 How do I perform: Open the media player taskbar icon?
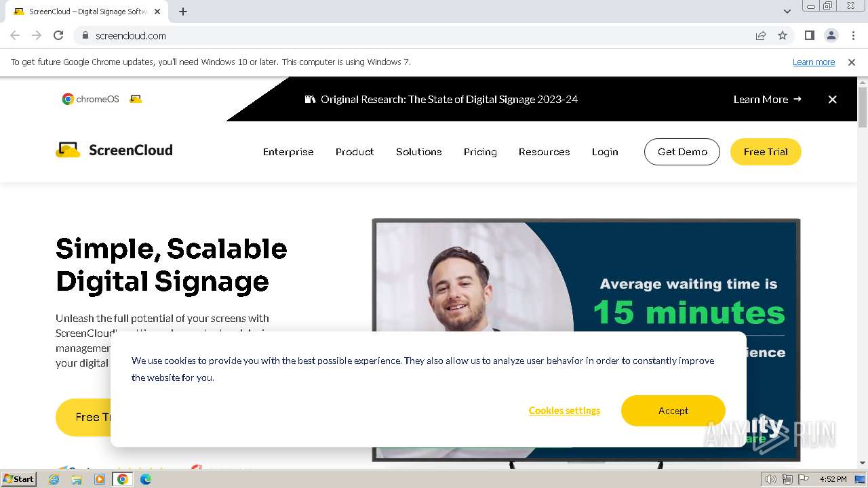[x=100, y=479]
